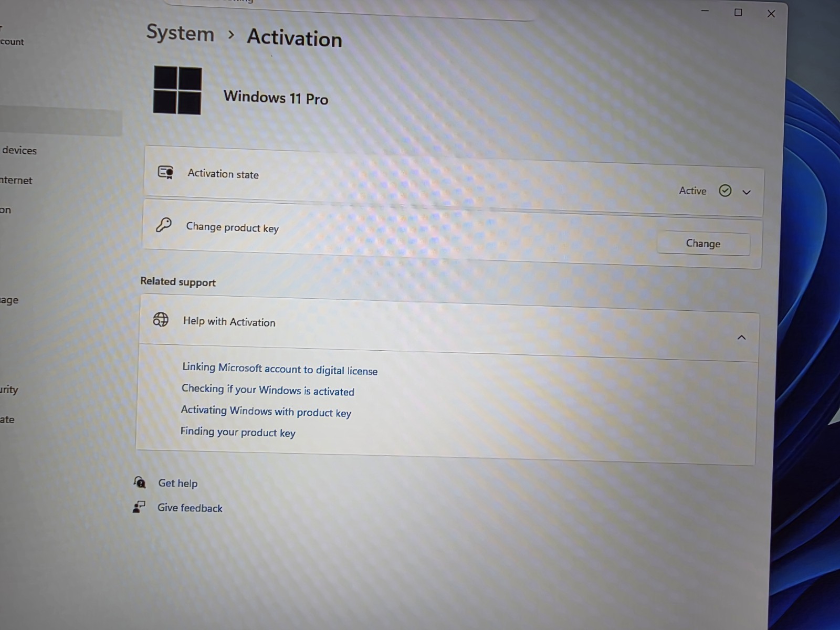
Task: Select the sidebar item ending in 'ate'
Action: tap(7, 419)
